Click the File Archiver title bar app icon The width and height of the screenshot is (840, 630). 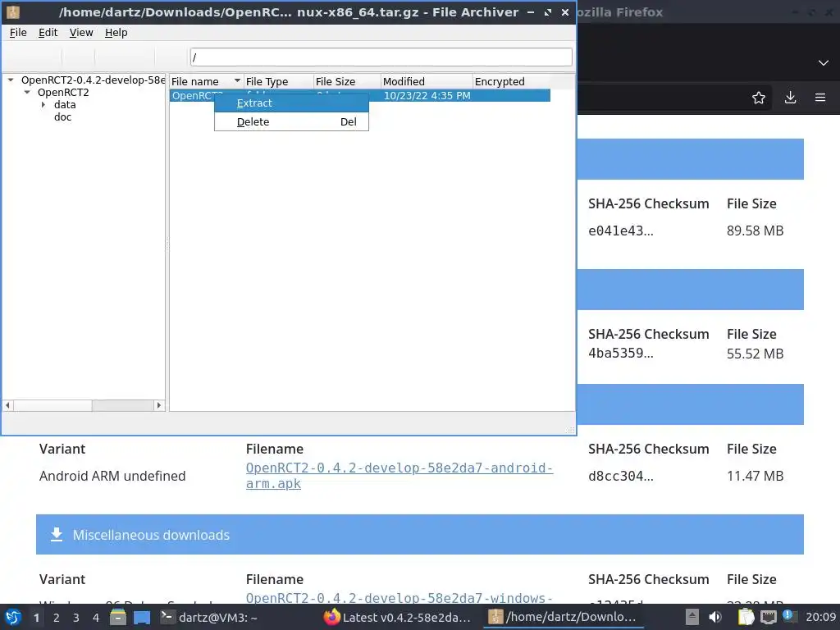point(13,11)
